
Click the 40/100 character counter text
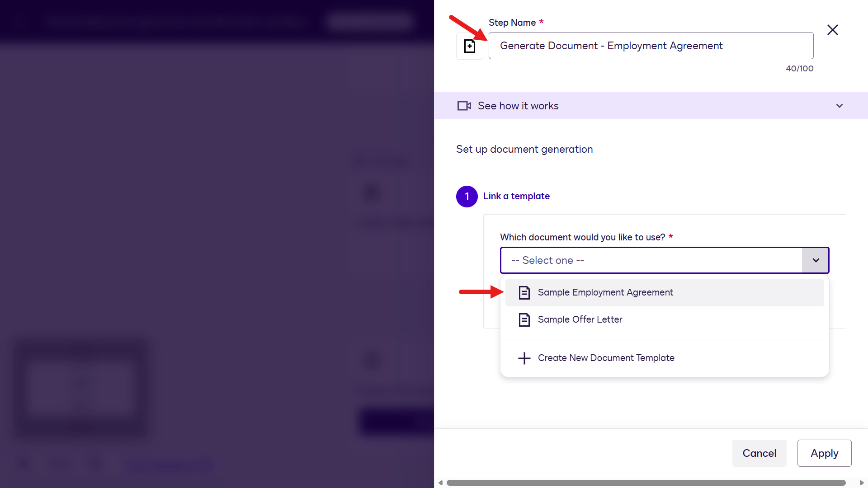[799, 69]
